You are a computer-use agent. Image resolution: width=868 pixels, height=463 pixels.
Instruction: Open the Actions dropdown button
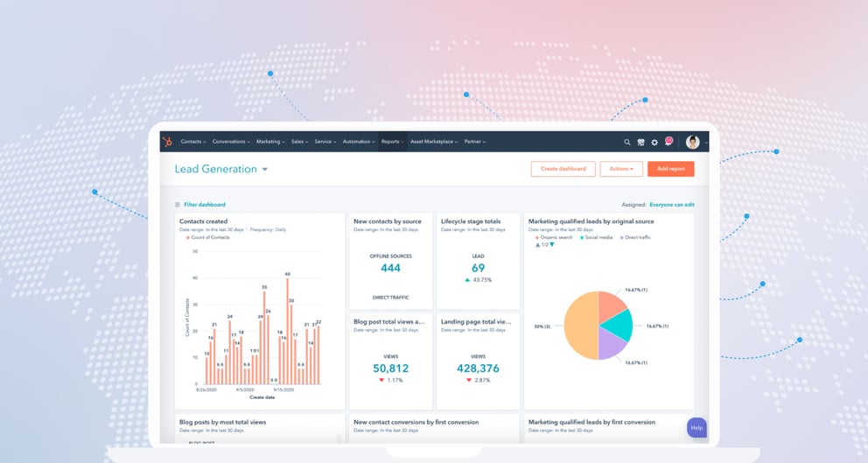pos(621,169)
